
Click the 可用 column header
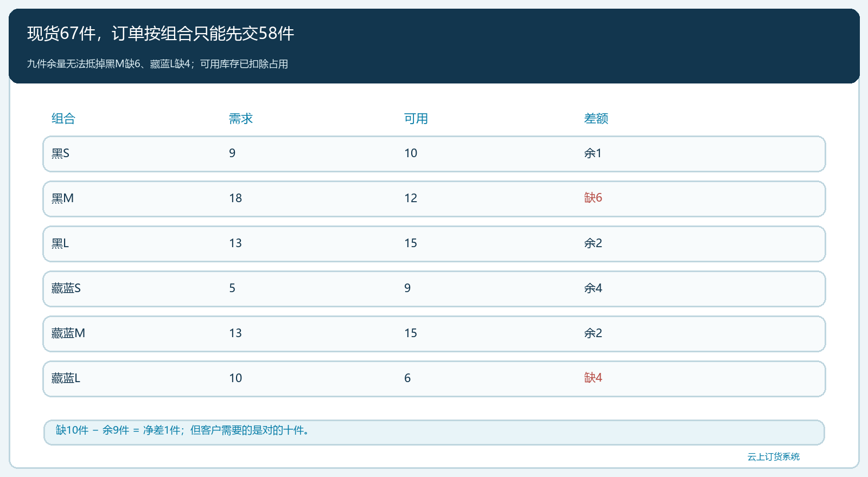click(x=416, y=119)
